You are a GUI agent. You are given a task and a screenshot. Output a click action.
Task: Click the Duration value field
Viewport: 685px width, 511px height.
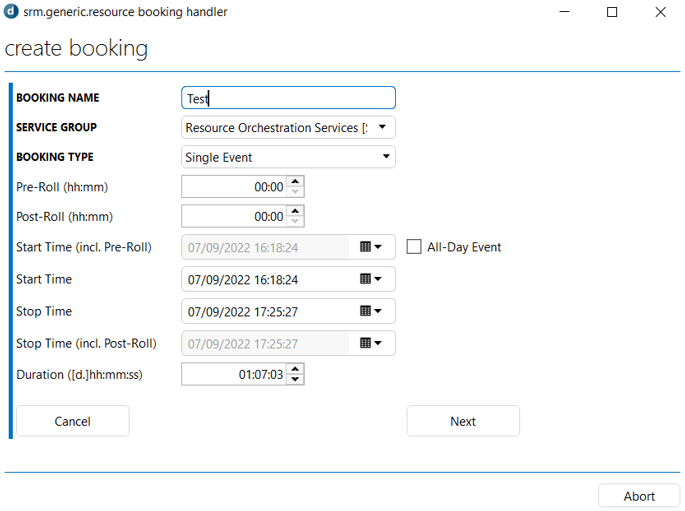point(234,374)
